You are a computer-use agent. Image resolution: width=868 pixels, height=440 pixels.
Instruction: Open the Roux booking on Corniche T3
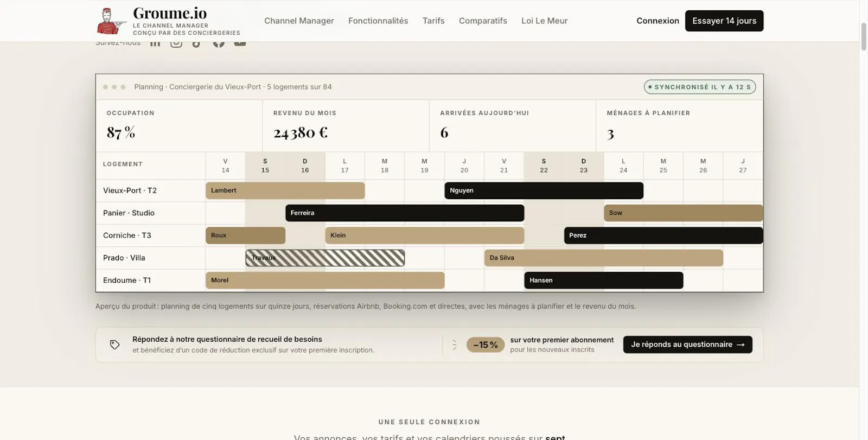click(245, 235)
